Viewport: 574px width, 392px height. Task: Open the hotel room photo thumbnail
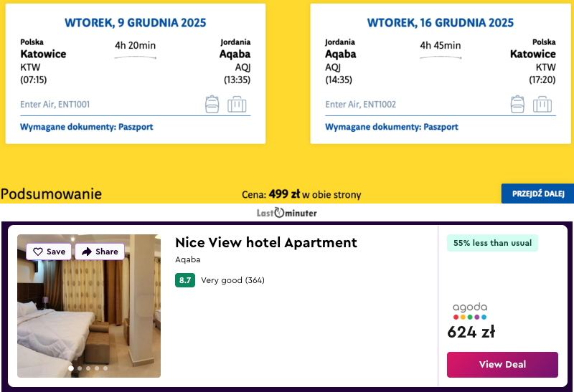point(89,315)
